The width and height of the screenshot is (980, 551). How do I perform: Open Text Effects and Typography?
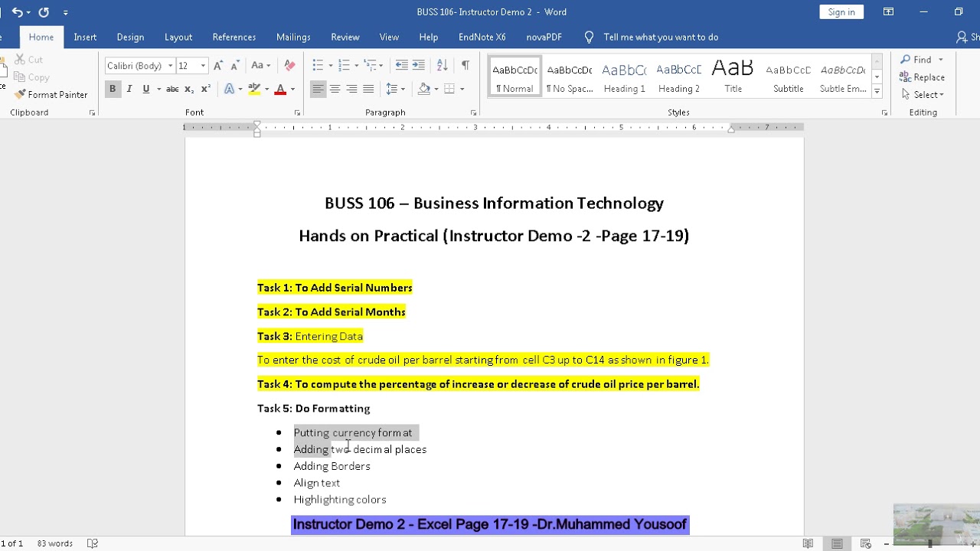[x=229, y=89]
